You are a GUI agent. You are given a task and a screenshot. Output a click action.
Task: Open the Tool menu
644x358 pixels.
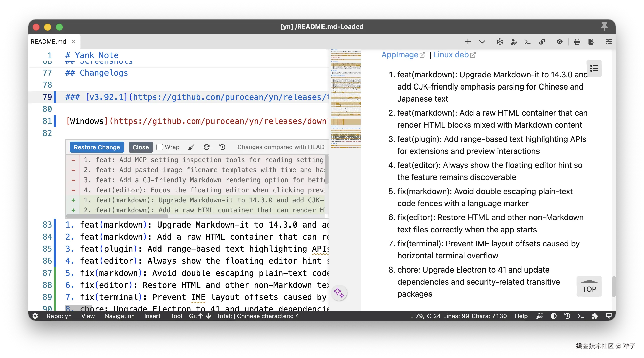(176, 316)
